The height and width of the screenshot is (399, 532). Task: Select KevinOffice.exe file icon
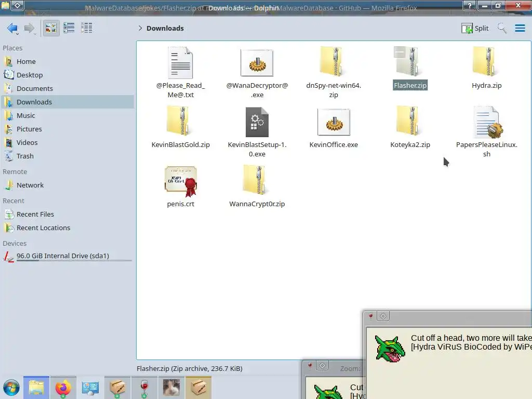coord(334,122)
